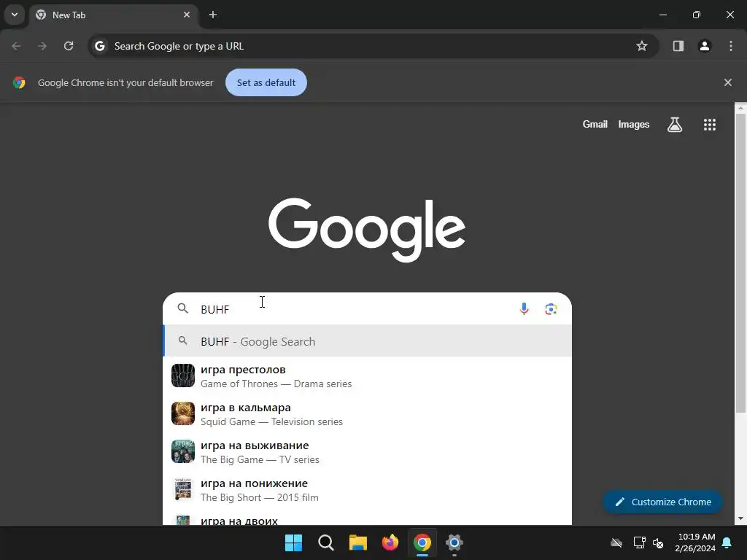This screenshot has height=560, width=747.
Task: Open the Images link
Action: [x=634, y=124]
